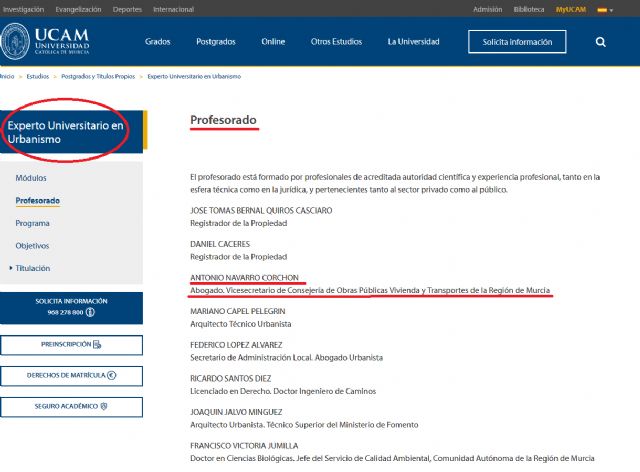Open the Spanish flag language selector

click(x=605, y=9)
